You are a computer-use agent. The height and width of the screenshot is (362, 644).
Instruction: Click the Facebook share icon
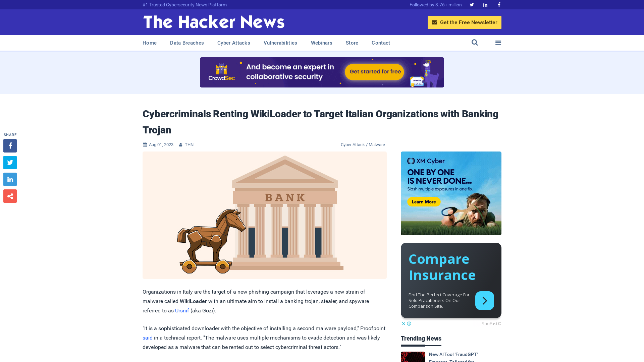click(x=10, y=145)
